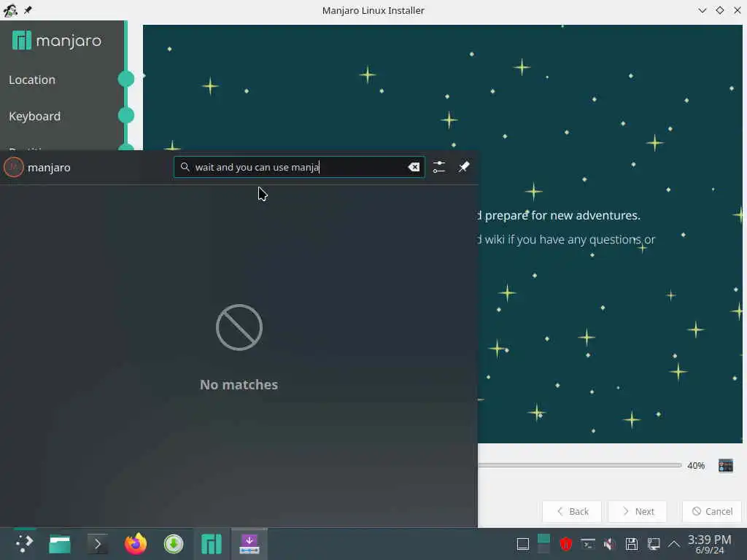Open Firefox from the taskbar
Screen dimensions: 747x560
coord(136,543)
